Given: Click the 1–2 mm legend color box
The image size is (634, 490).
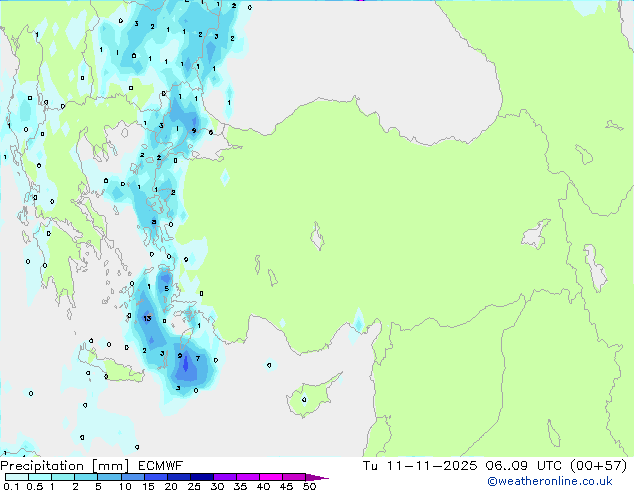Looking at the screenshot, I should click(63, 477).
